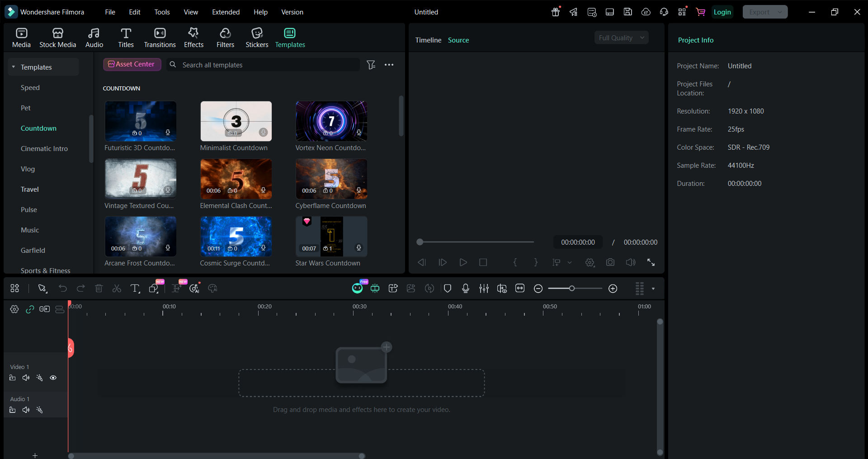The height and width of the screenshot is (459, 868).
Task: Open the Stickers panel
Action: 257,38
